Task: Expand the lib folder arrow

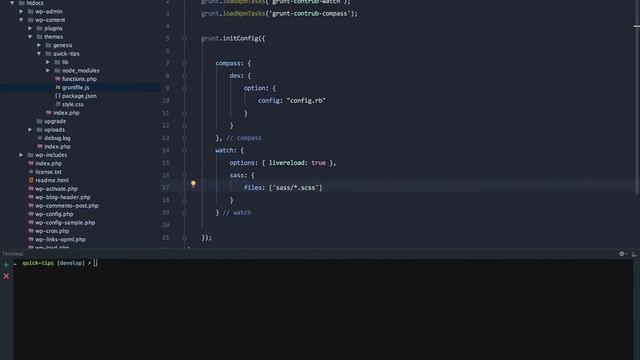Action: pyautogui.click(x=48, y=62)
